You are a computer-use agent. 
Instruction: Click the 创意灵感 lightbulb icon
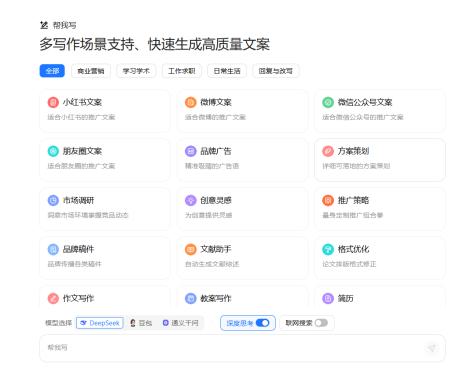190,200
